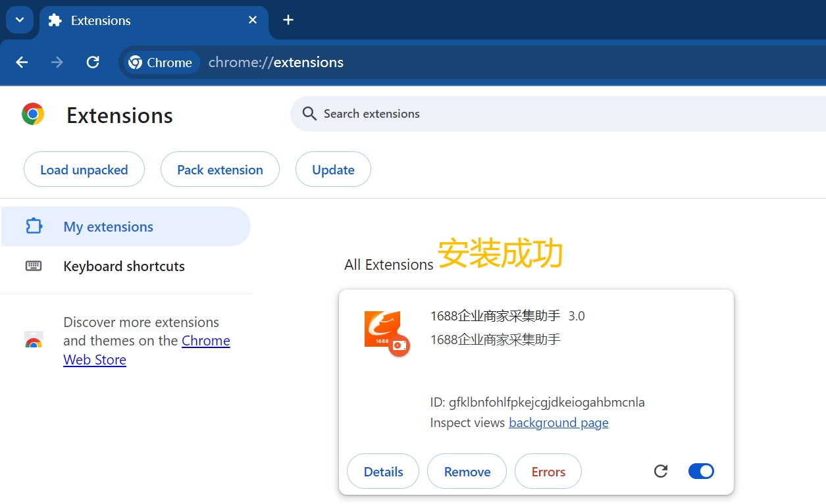Click the search magnifier icon
This screenshot has height=504, width=826.
(309, 114)
